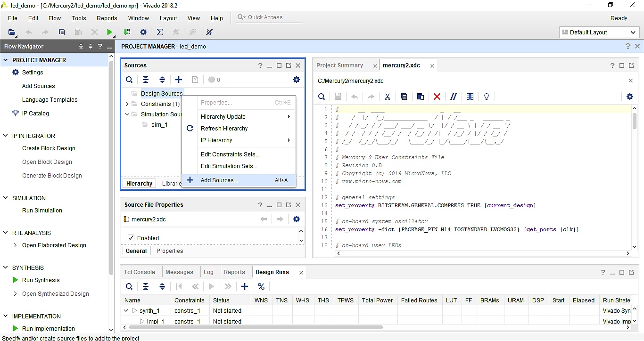Click Search icon in Design Runs toolbar

pyautogui.click(x=129, y=286)
